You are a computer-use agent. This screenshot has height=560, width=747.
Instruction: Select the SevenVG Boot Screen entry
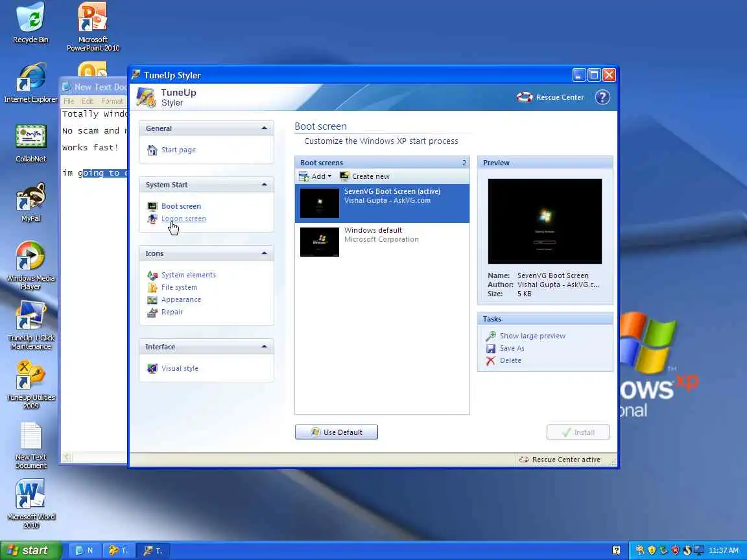tap(382, 204)
